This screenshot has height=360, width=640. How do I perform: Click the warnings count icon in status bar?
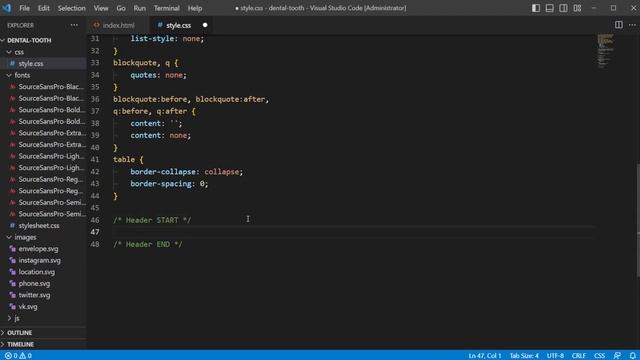pyautogui.click(x=22, y=356)
